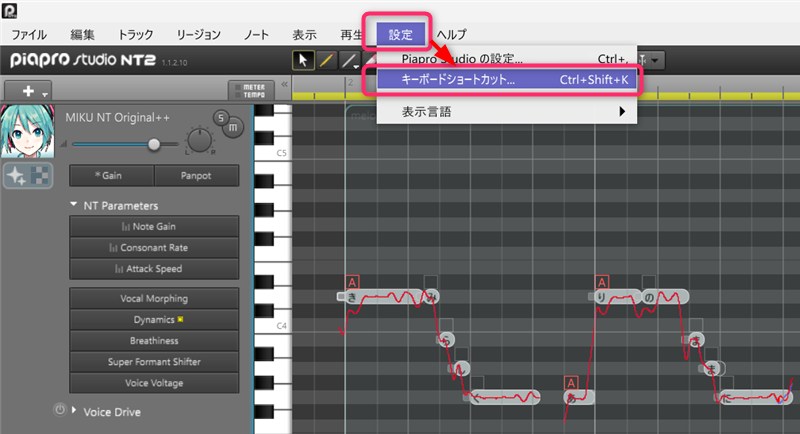Choose Piapro Studio の設定 menu entry
The height and width of the screenshot is (434, 800).
click(507, 58)
